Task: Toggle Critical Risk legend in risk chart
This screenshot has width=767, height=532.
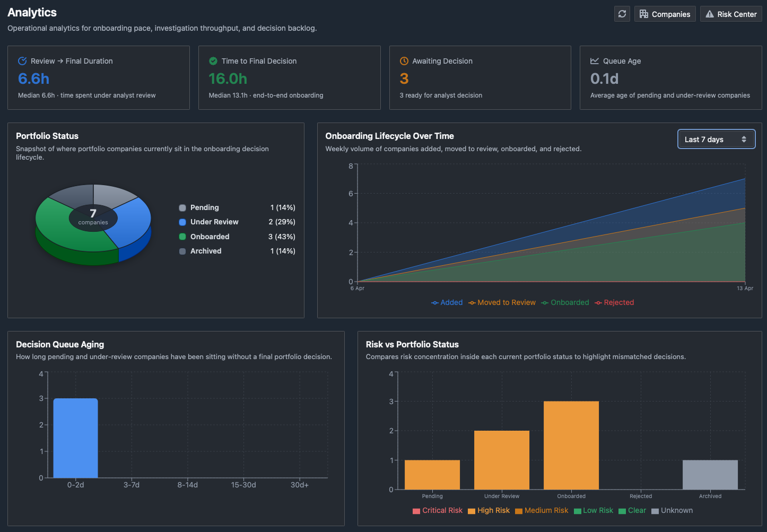Action: [438, 510]
